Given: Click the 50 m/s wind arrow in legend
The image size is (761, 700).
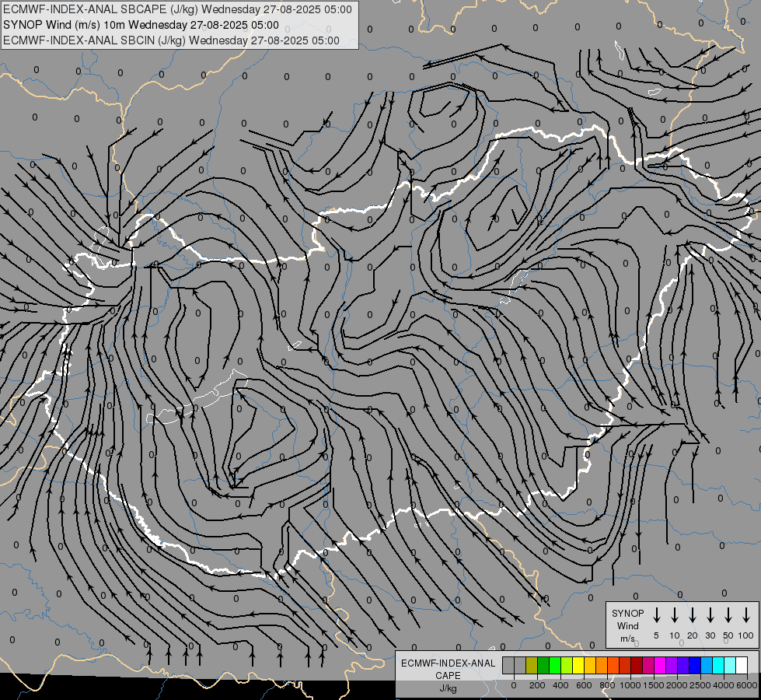Looking at the screenshot, I should click(728, 615).
